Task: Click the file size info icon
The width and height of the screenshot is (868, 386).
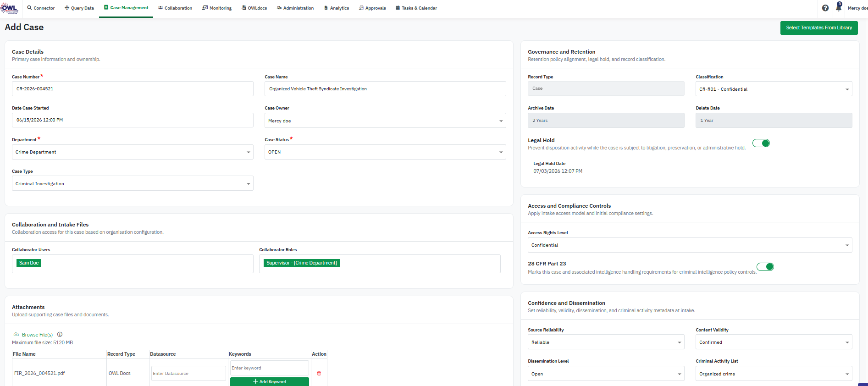Action: (x=60, y=334)
